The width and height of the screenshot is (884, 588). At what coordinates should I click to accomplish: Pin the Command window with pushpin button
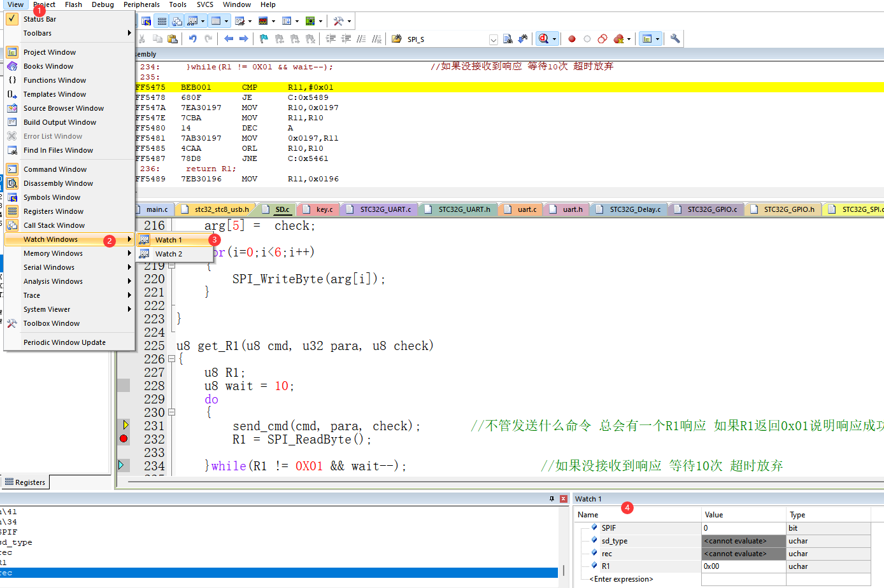pyautogui.click(x=552, y=499)
